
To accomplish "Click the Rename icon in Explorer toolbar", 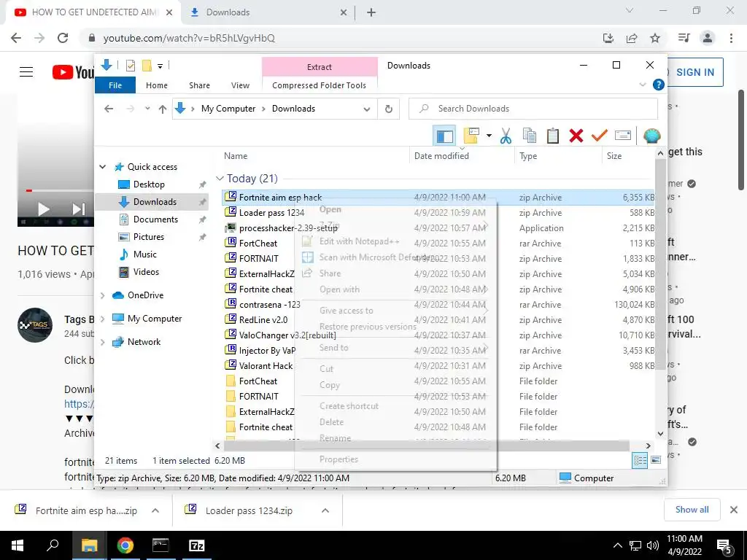I will pyautogui.click(x=623, y=136).
